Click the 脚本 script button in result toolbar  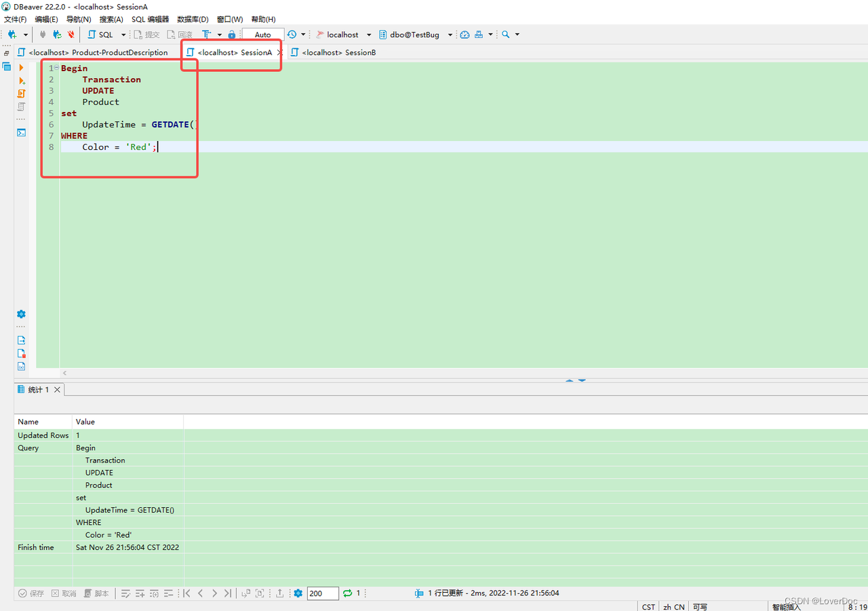96,593
